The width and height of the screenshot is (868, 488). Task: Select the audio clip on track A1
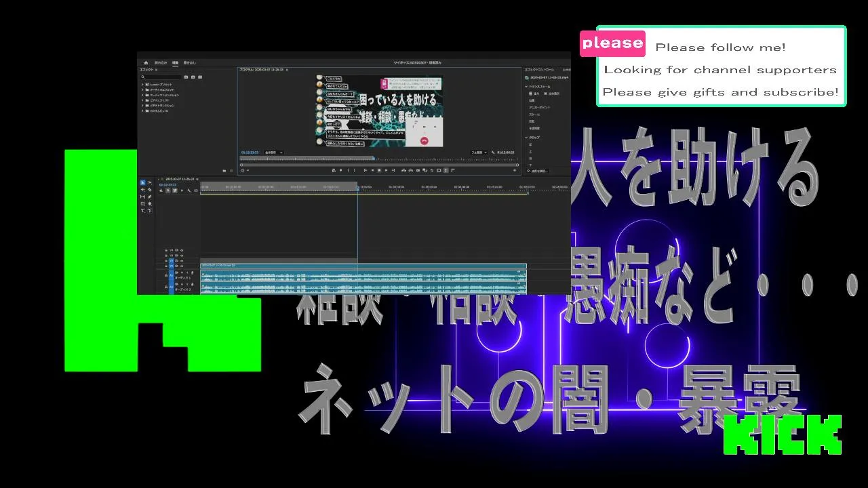(363, 275)
